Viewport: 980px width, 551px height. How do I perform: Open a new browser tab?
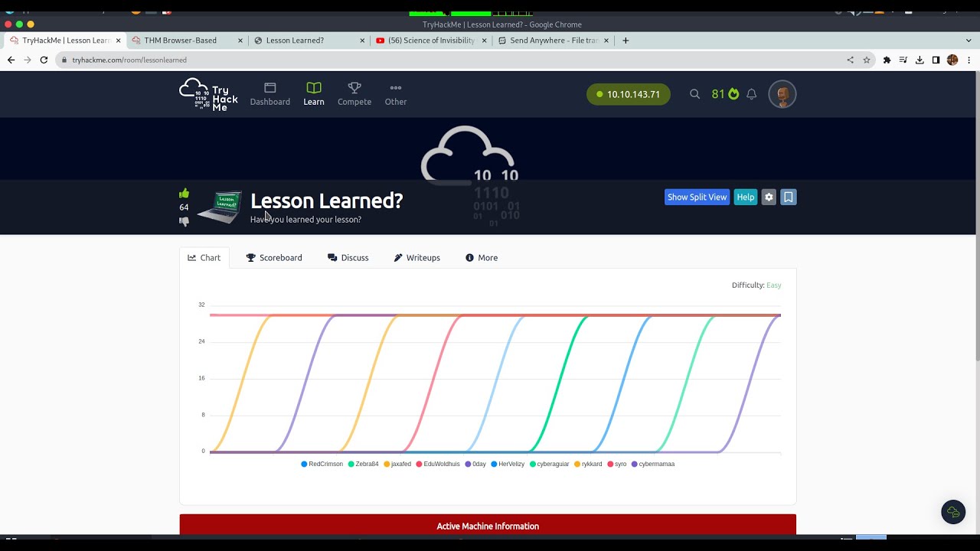(x=626, y=41)
